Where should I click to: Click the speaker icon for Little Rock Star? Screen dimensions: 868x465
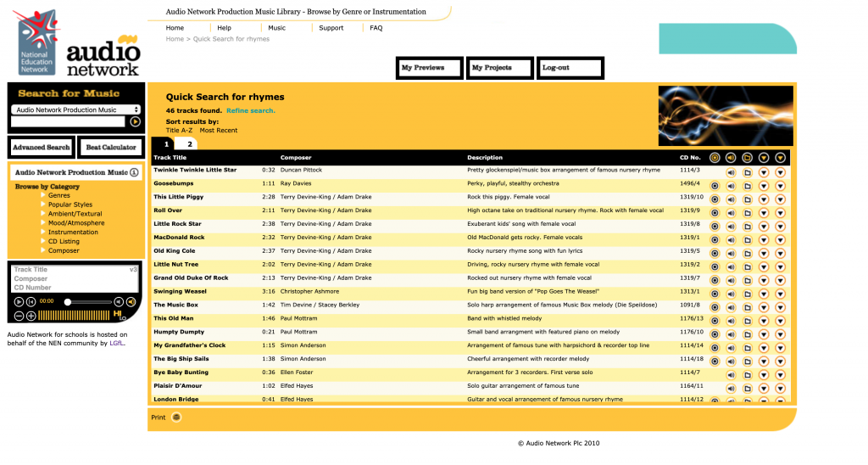731,227
